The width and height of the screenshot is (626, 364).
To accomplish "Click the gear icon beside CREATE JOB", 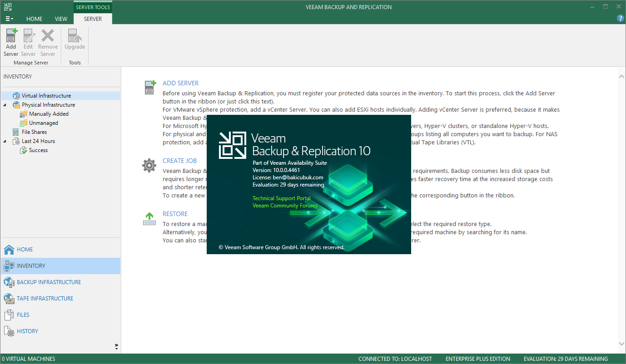I will pyautogui.click(x=149, y=166).
